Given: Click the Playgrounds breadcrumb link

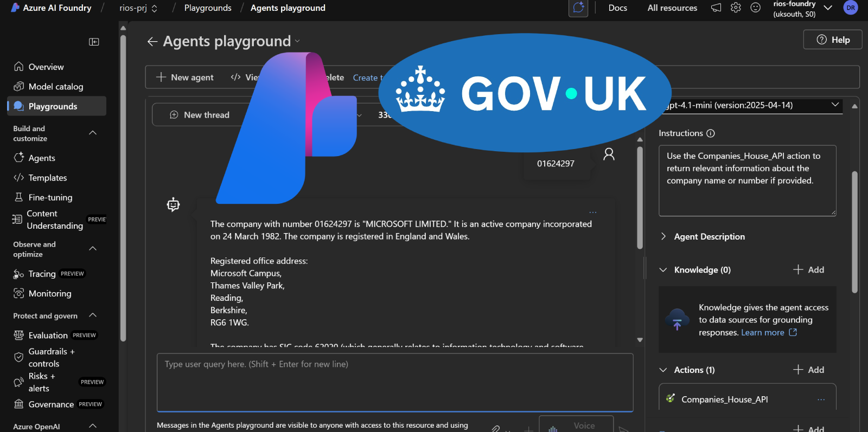Looking at the screenshot, I should [x=208, y=8].
